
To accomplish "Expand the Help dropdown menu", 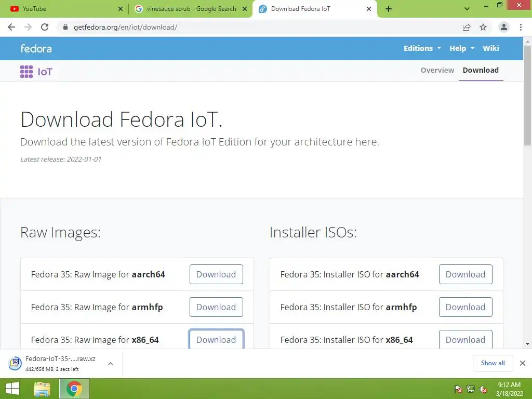I will tap(462, 48).
